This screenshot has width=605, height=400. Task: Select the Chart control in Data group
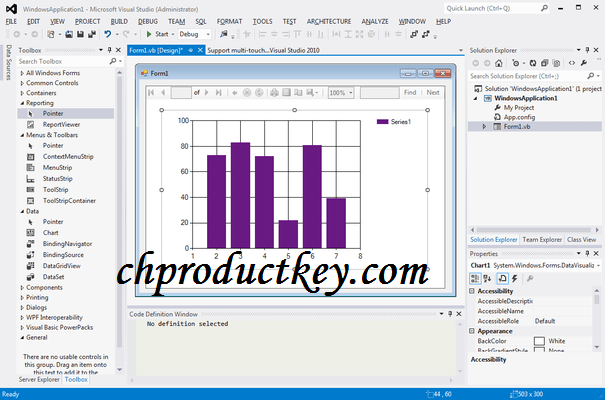(51, 233)
